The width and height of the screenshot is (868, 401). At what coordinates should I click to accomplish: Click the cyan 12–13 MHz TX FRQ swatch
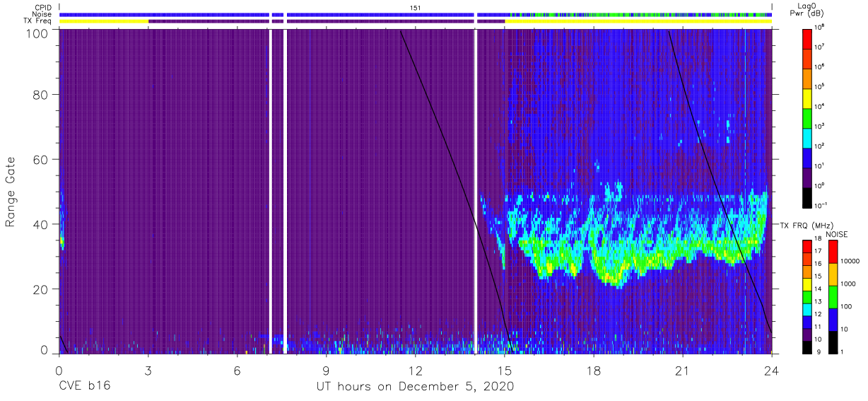pos(807,309)
